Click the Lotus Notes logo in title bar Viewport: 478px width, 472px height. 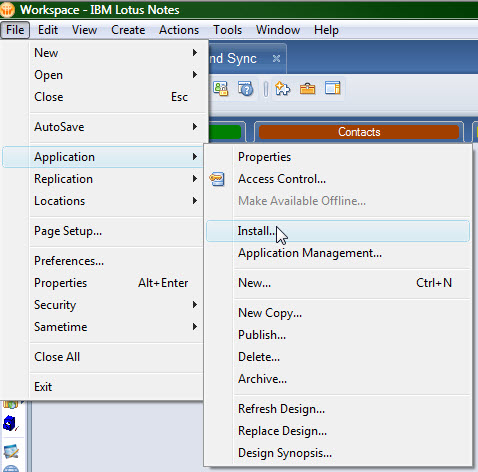(7, 10)
